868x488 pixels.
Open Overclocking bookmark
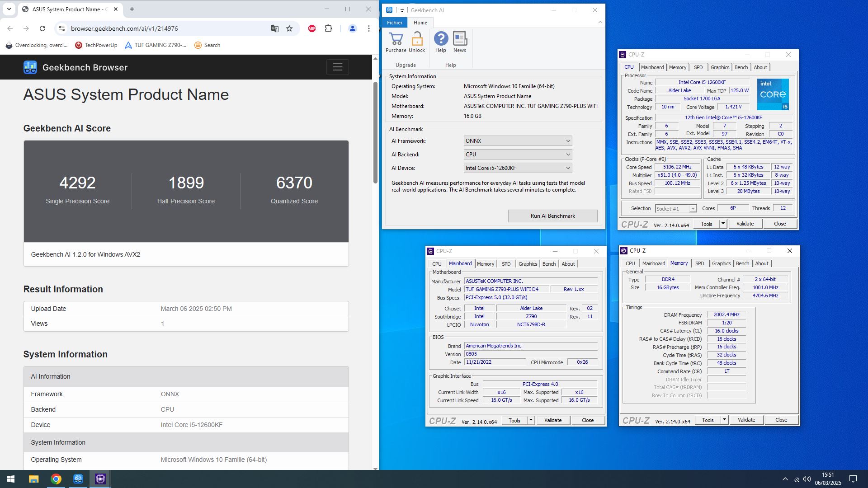pyautogui.click(x=36, y=45)
